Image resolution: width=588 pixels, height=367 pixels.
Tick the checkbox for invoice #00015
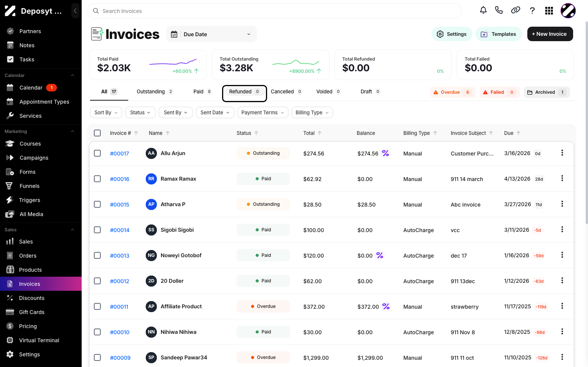point(97,204)
